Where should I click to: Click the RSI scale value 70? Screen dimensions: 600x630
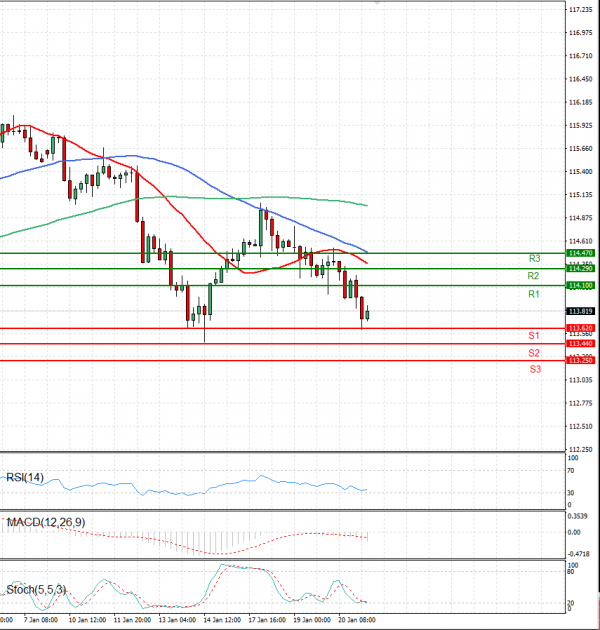[571, 470]
